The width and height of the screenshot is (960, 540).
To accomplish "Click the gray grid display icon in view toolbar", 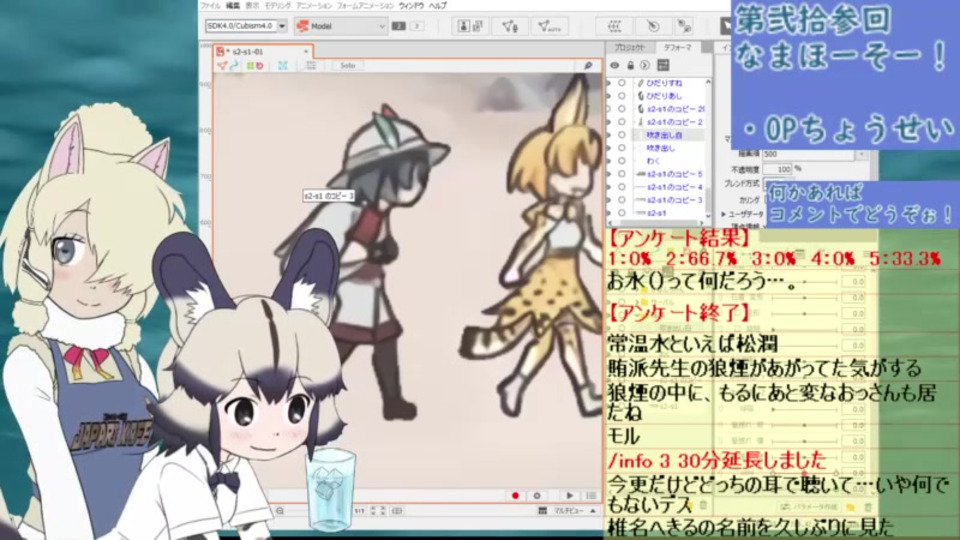I will tap(311, 66).
